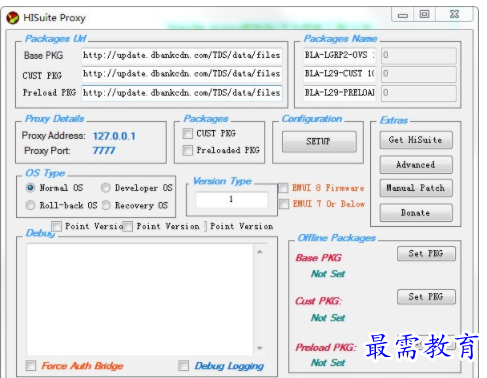Click the proxy address 127.0.0.1

[x=114, y=136]
